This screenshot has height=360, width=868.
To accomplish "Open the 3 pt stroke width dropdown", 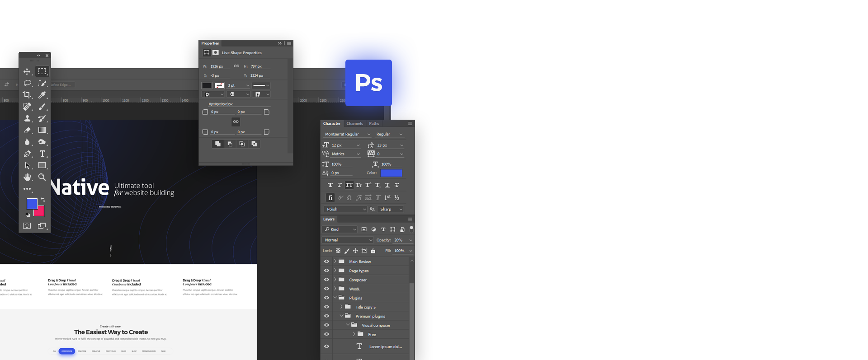I will tap(238, 85).
